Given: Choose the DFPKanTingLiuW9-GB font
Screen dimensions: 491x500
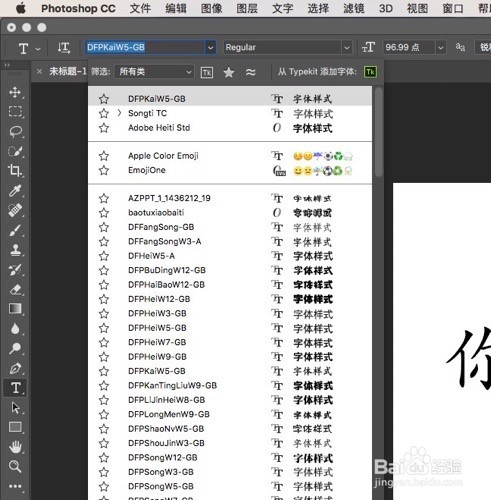Looking at the screenshot, I should coord(230,385).
